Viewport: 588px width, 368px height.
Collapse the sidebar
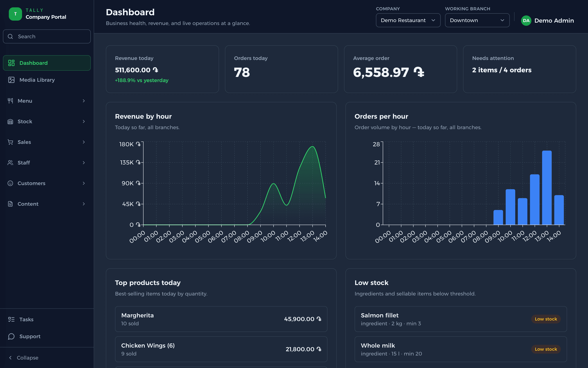[47, 358]
